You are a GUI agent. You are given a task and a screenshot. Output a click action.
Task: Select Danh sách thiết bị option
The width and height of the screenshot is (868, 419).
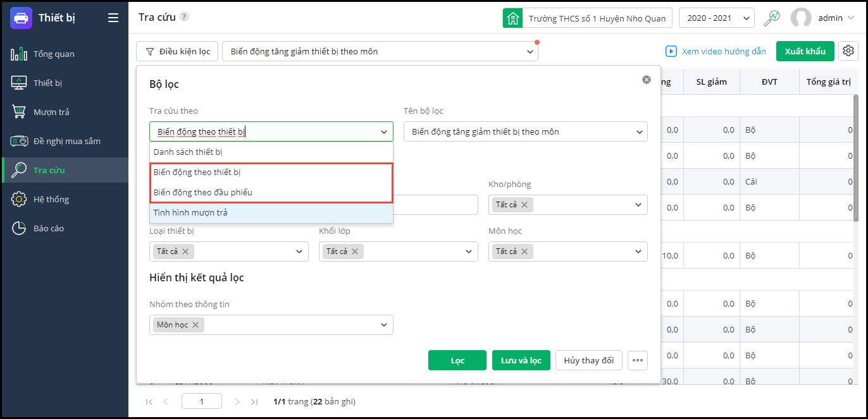click(x=188, y=152)
